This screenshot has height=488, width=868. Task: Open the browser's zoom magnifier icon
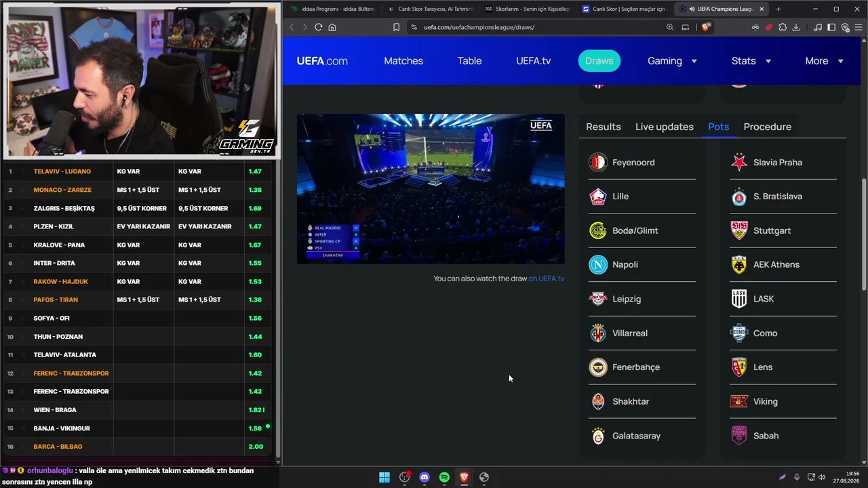670,27
